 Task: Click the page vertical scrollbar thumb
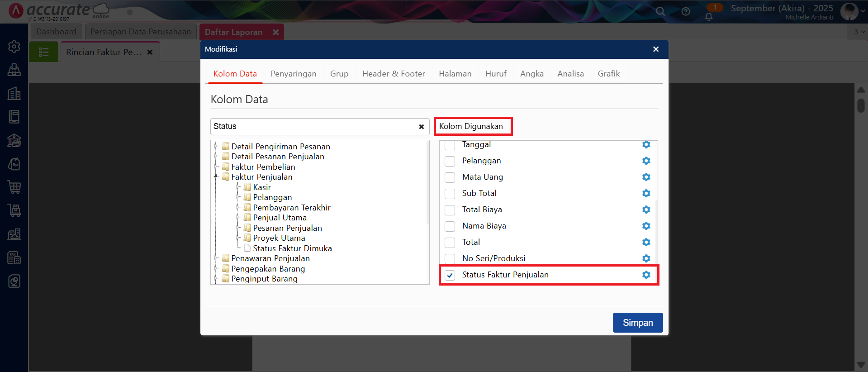pyautogui.click(x=861, y=105)
